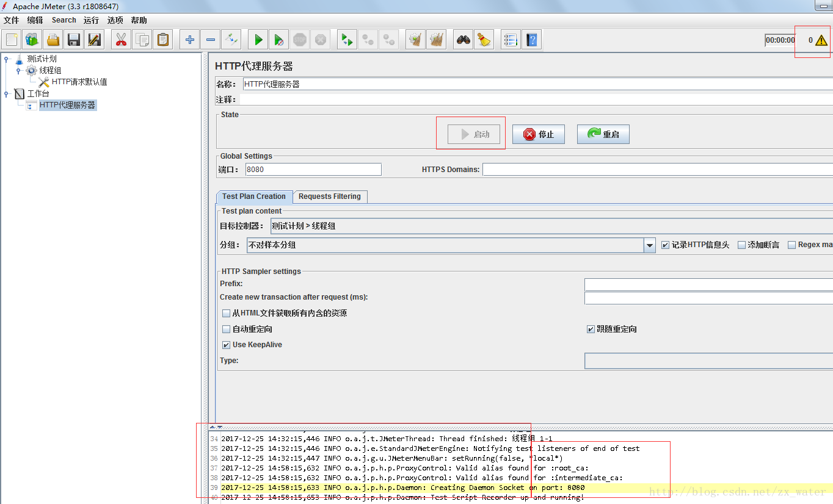
Task: Click the Prefix input field
Action: (x=708, y=284)
